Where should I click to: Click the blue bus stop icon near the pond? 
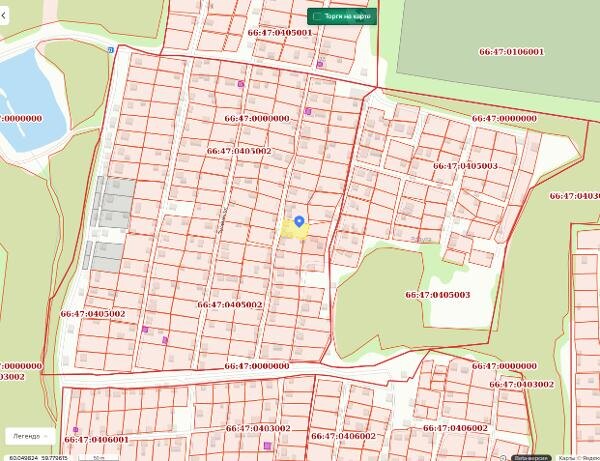coord(111,50)
